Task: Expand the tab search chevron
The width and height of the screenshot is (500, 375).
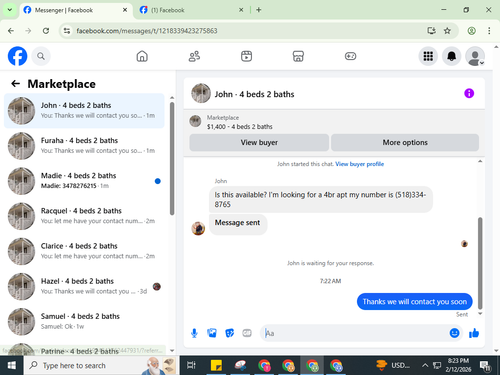Action: (x=10, y=10)
